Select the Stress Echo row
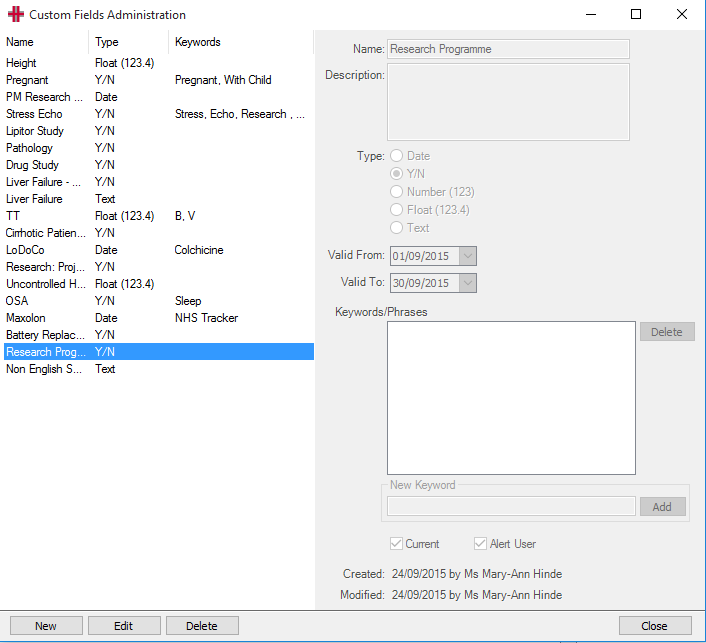 tap(159, 114)
